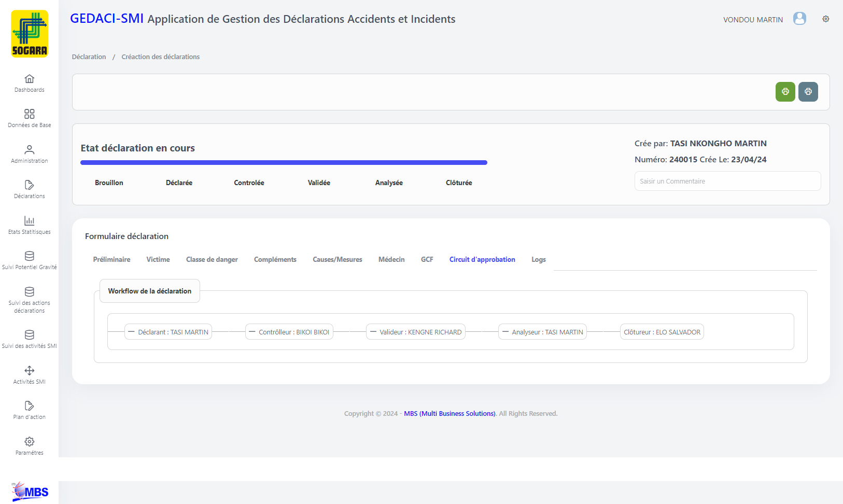Open the MBS (Multi Business Solutions) link

[x=449, y=413]
